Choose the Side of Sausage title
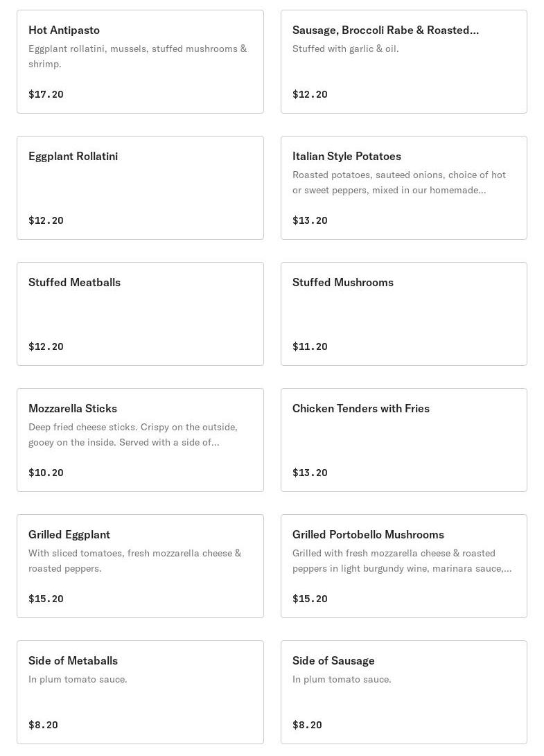The height and width of the screenshot is (756, 544). [333, 660]
